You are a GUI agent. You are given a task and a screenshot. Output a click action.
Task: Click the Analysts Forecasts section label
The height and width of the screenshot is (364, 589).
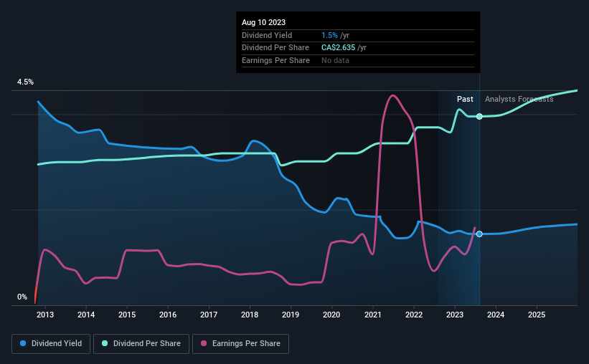519,99
